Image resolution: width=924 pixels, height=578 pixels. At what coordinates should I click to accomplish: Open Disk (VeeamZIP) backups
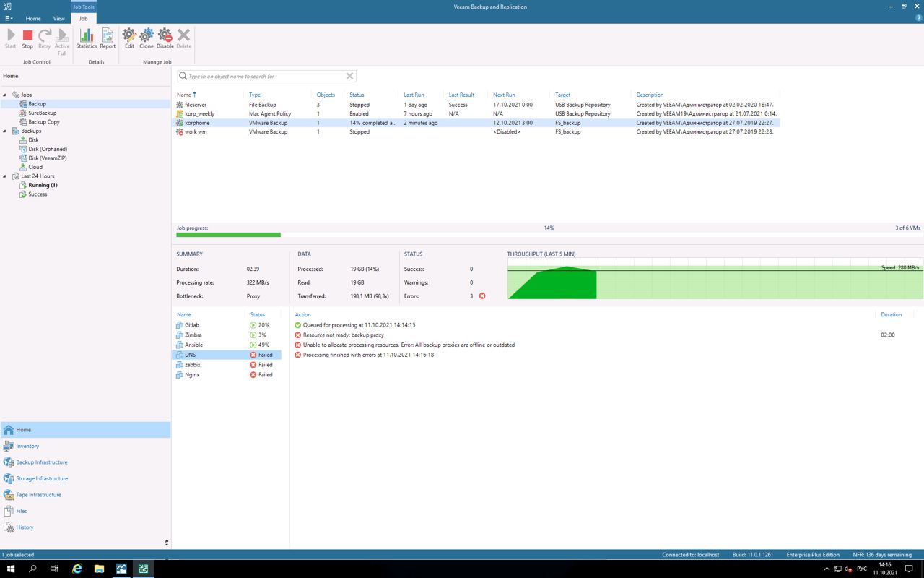(x=47, y=158)
